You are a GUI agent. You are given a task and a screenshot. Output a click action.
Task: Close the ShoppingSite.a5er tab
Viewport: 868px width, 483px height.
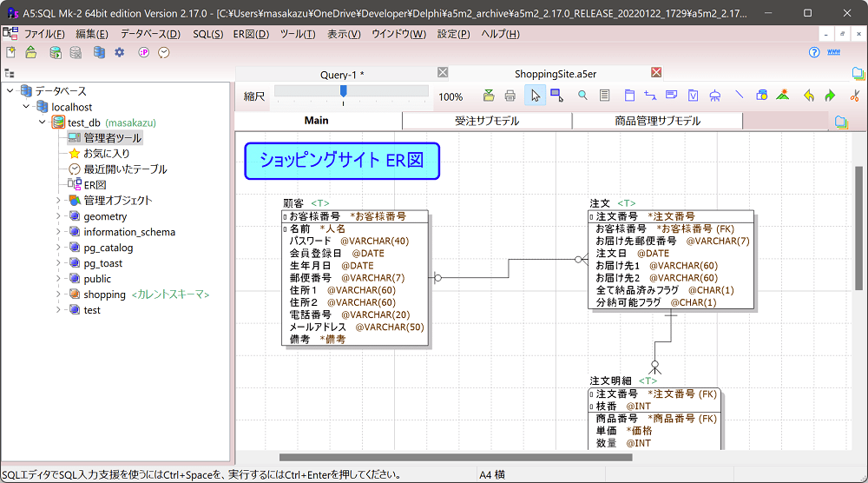656,72
